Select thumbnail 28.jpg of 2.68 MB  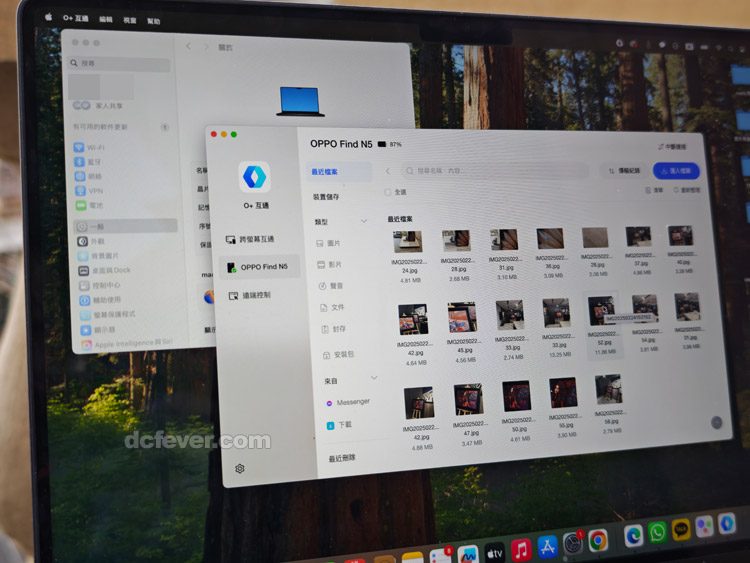(x=456, y=241)
